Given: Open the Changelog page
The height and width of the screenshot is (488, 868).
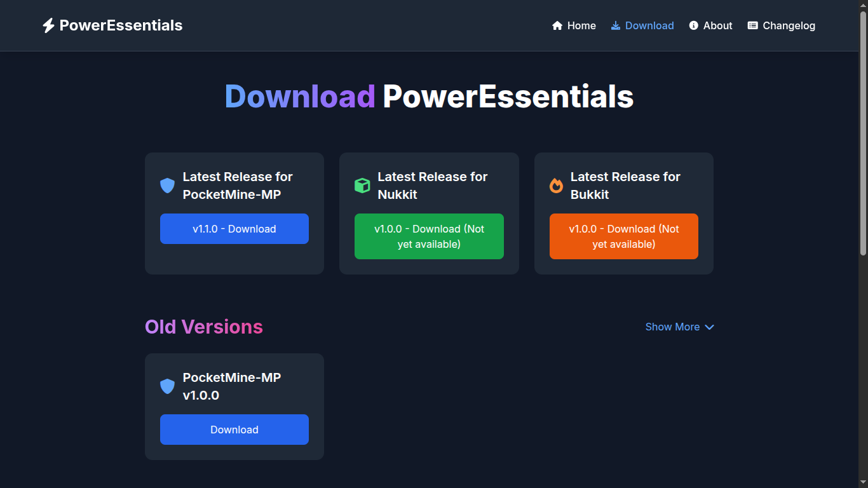Looking at the screenshot, I should [782, 25].
